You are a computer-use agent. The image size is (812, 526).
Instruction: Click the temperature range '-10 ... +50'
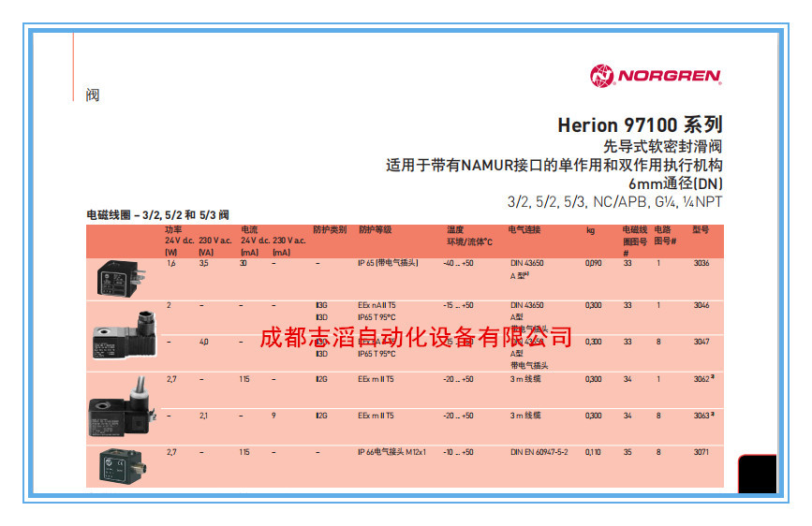(458, 452)
